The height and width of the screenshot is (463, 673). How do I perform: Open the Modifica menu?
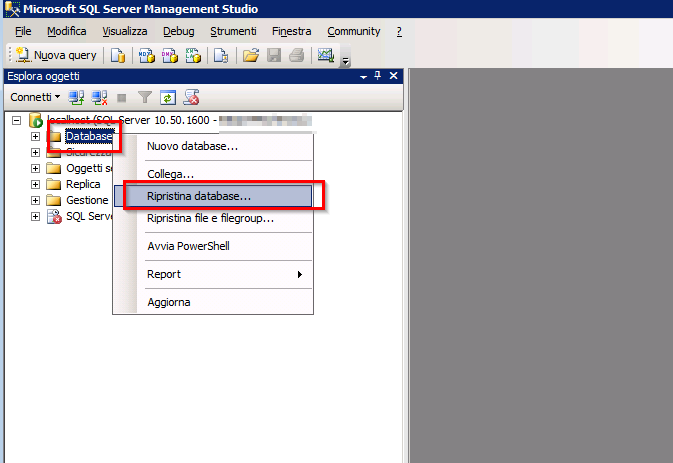point(67,31)
